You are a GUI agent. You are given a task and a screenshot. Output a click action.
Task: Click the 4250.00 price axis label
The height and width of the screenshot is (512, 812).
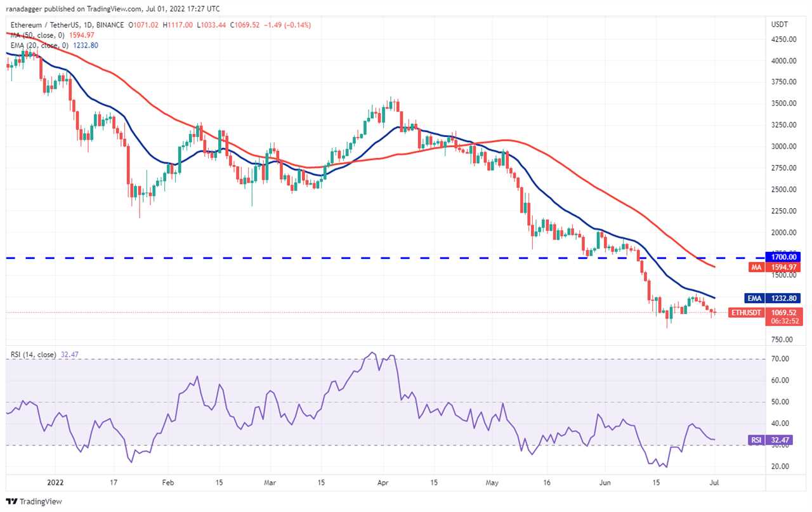tap(785, 39)
